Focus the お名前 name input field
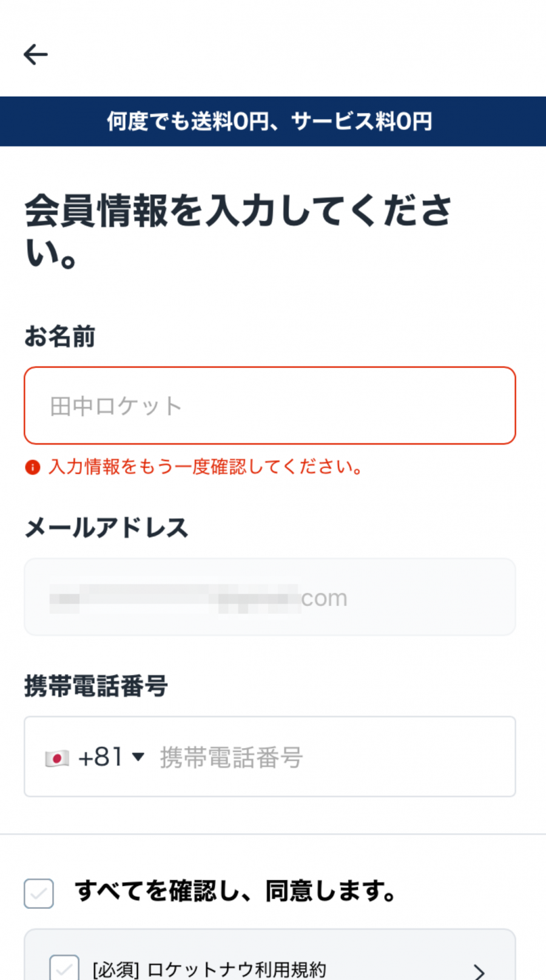The image size is (546, 980). click(270, 406)
